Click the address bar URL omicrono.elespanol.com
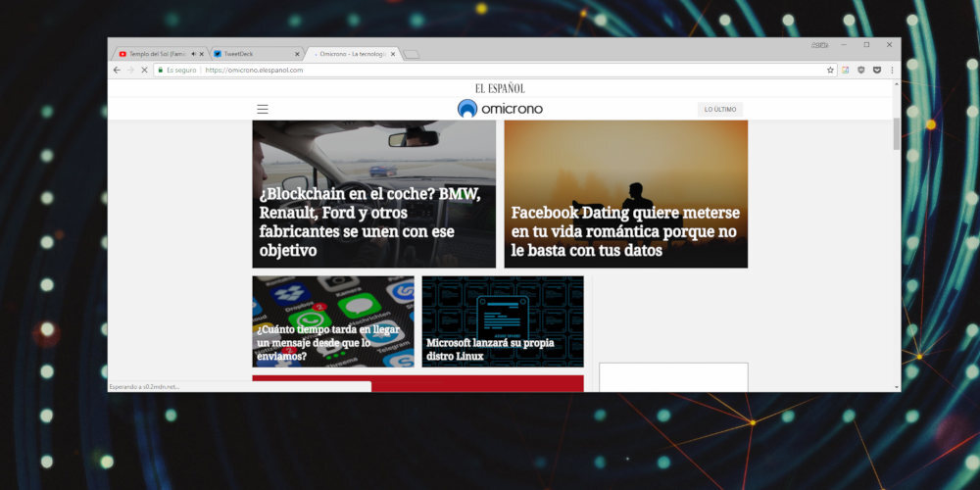The width and height of the screenshot is (980, 490). coord(254,70)
